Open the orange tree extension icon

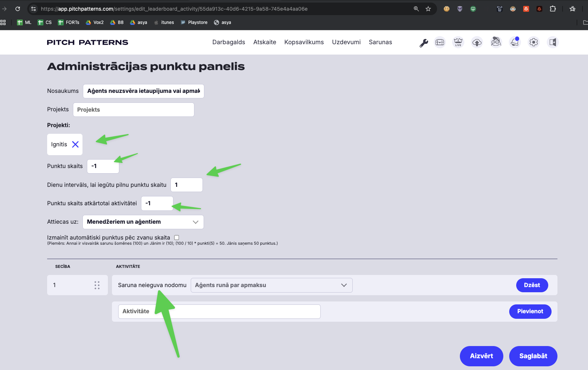(x=526, y=9)
